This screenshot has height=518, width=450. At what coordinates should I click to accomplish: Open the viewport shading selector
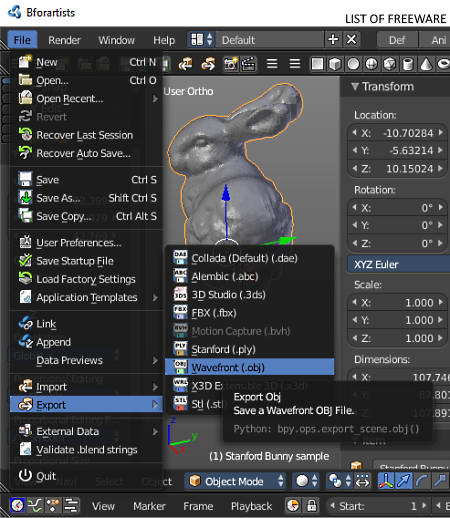[306, 481]
